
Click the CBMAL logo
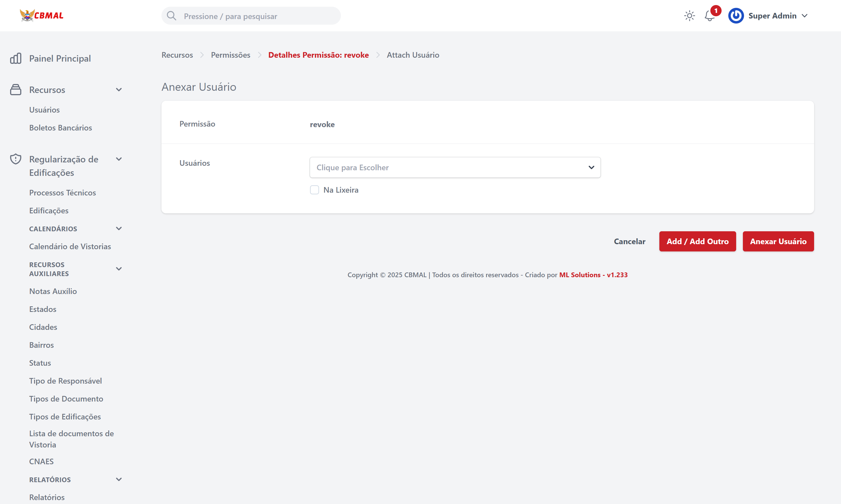coord(41,16)
